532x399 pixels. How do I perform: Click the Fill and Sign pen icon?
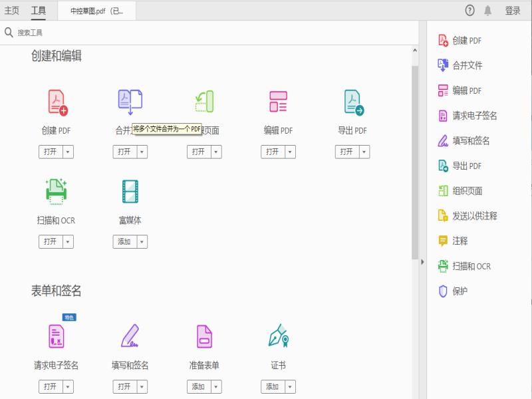pos(130,336)
